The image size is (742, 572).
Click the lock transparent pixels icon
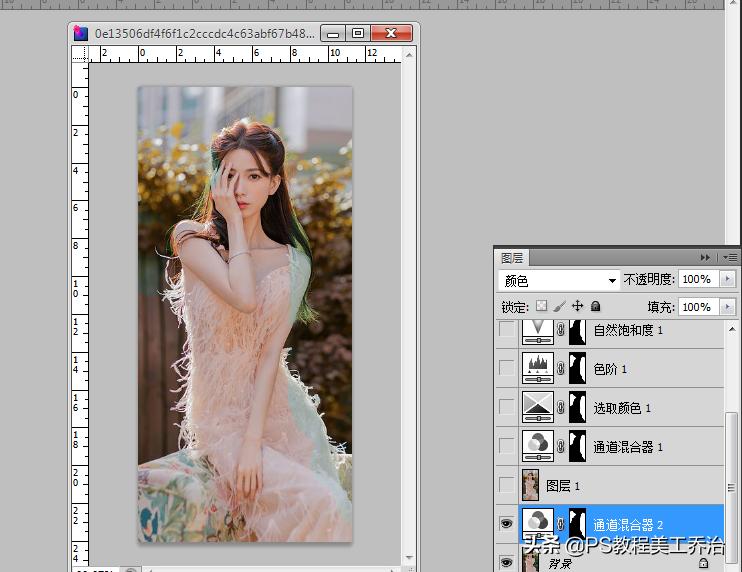tap(542, 306)
